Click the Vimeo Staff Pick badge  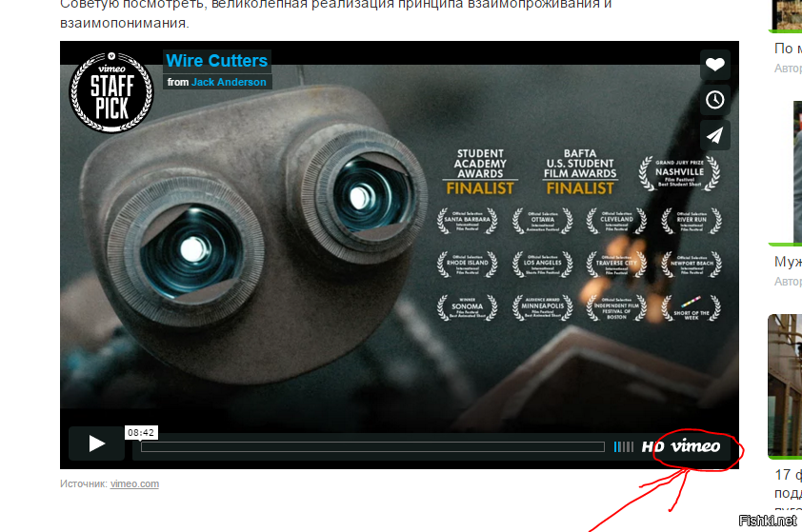pos(111,92)
